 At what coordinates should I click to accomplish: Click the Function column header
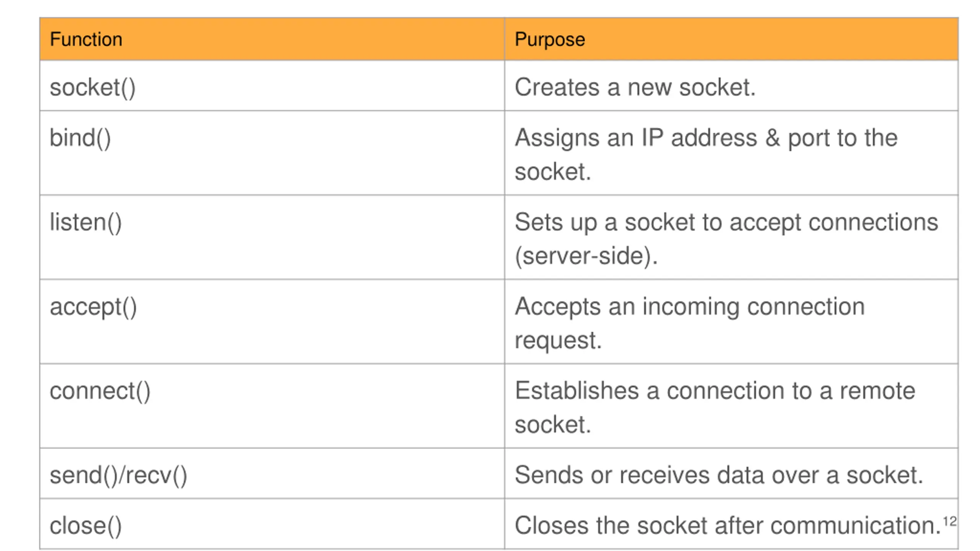point(272,39)
